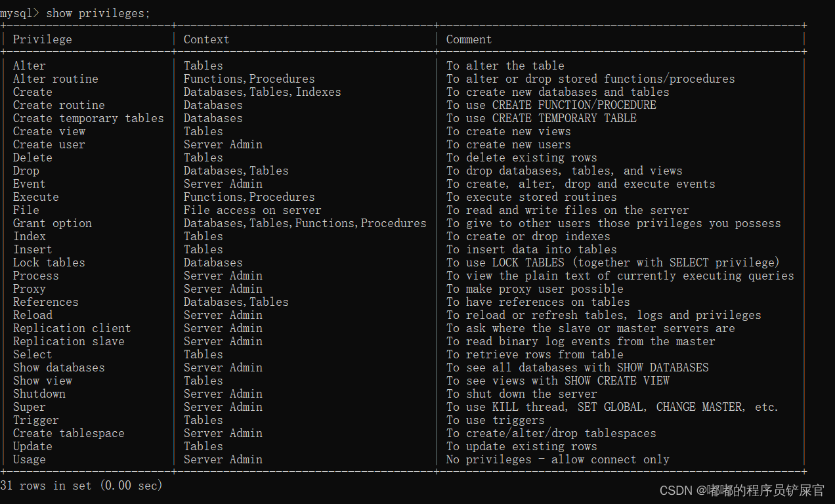
Task: Click the "Create temporary tables" privilege row
Action: (x=88, y=118)
